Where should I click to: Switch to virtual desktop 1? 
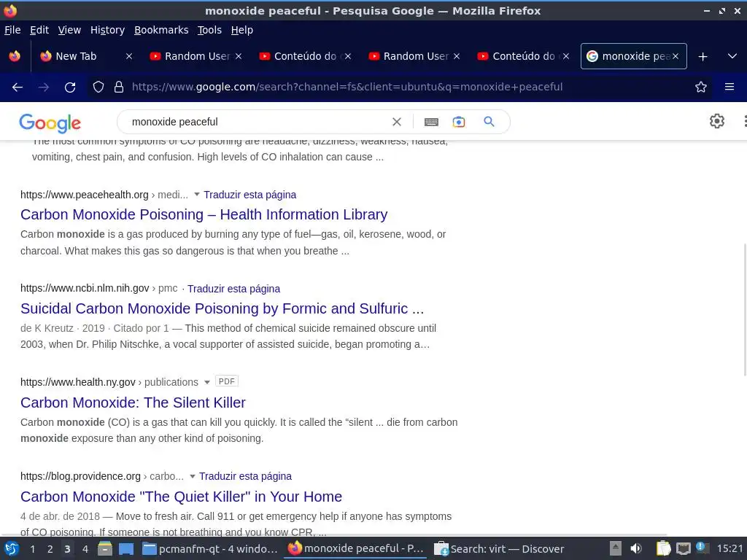(32, 549)
